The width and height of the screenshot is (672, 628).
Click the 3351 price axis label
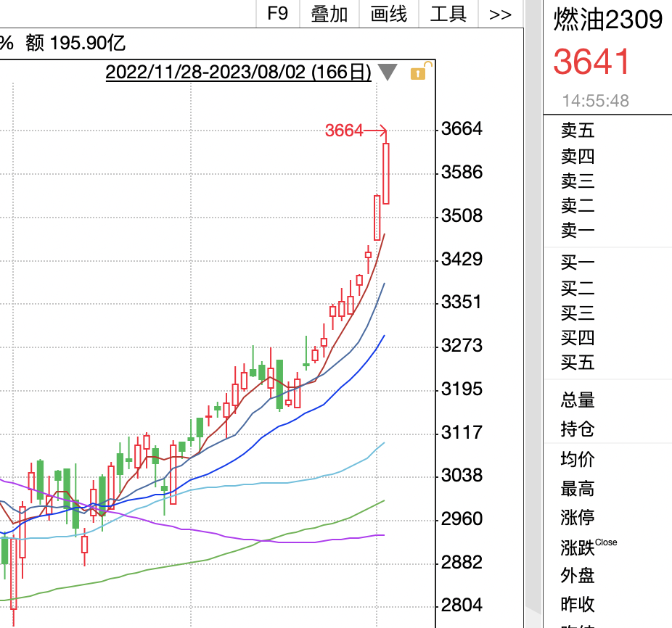462,302
